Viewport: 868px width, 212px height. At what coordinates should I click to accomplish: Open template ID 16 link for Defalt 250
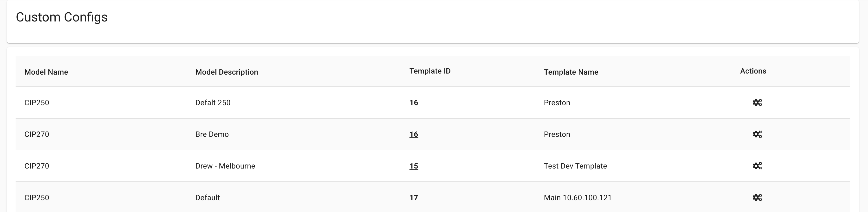coord(414,103)
